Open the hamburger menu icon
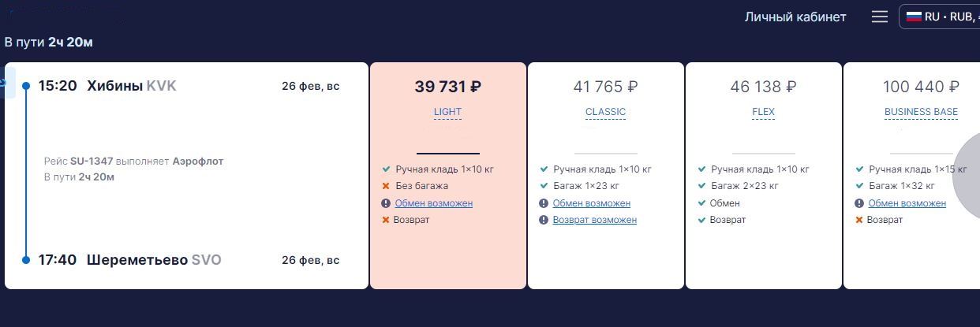 880,17
